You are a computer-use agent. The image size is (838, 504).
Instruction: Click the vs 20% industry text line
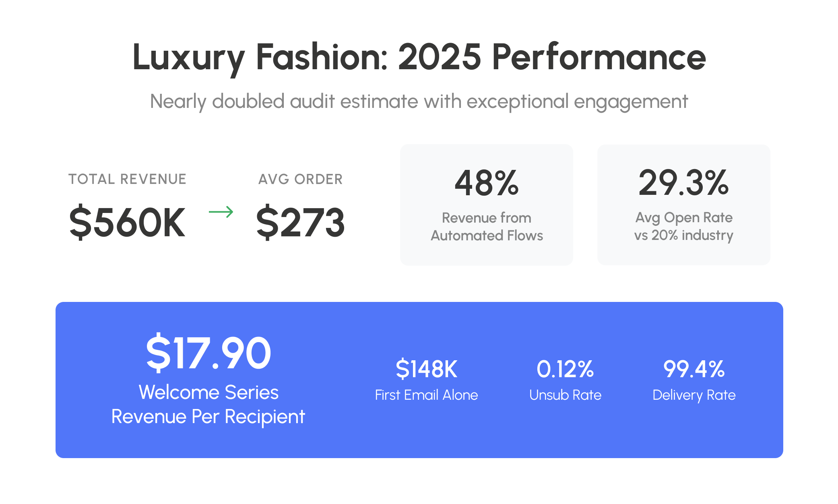click(683, 235)
